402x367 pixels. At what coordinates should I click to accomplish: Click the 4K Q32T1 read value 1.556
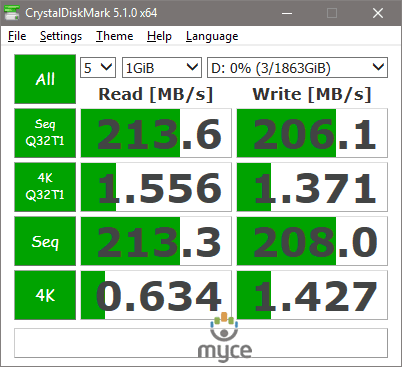[x=156, y=187]
